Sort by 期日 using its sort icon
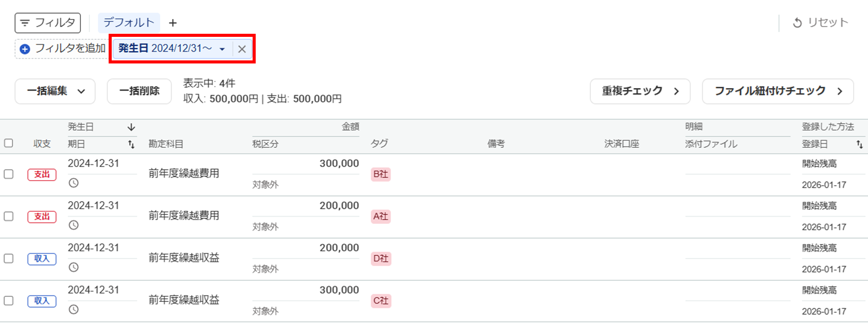The image size is (868, 326). point(131,144)
